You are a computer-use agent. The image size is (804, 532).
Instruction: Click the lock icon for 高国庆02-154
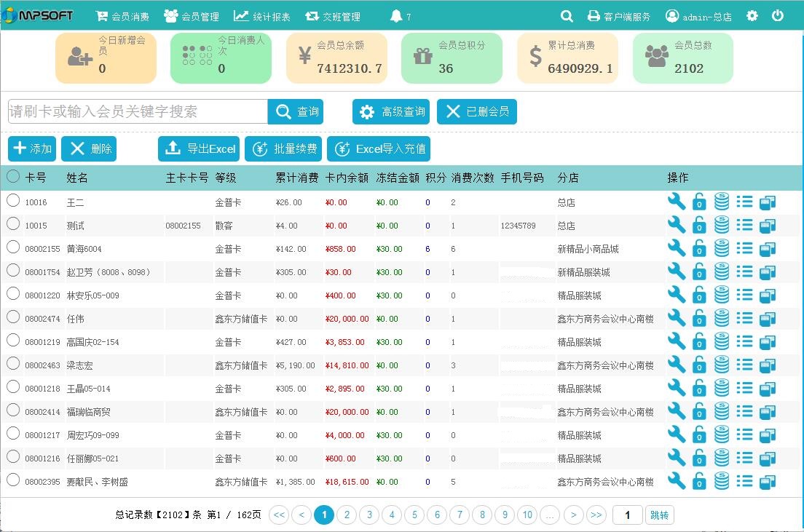coord(699,341)
